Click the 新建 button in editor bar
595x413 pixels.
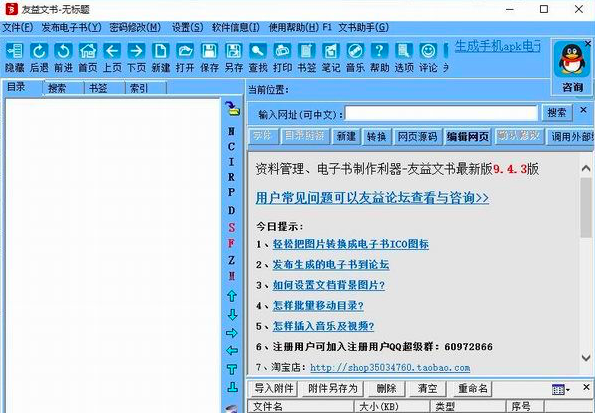pyautogui.click(x=346, y=136)
